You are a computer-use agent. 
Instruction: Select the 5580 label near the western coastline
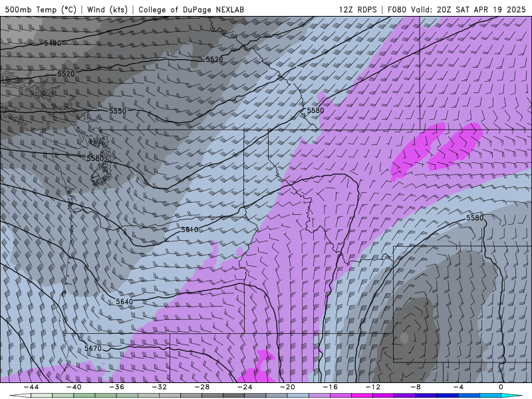[x=95, y=158]
